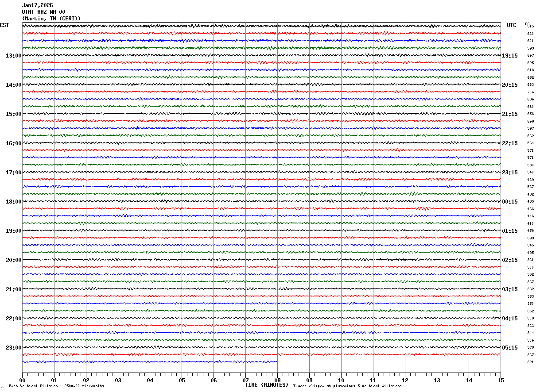Click the DC offset value 345

click(x=530, y=246)
